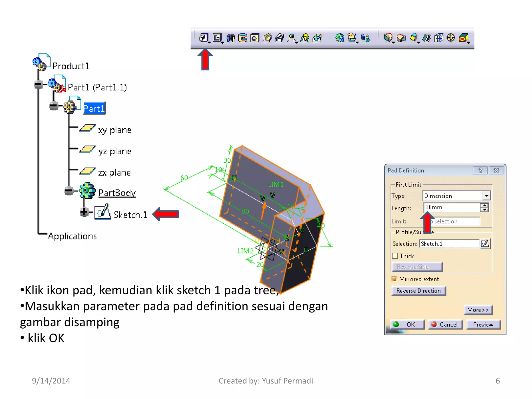Click the sketch icon beside Selection field

485,244
